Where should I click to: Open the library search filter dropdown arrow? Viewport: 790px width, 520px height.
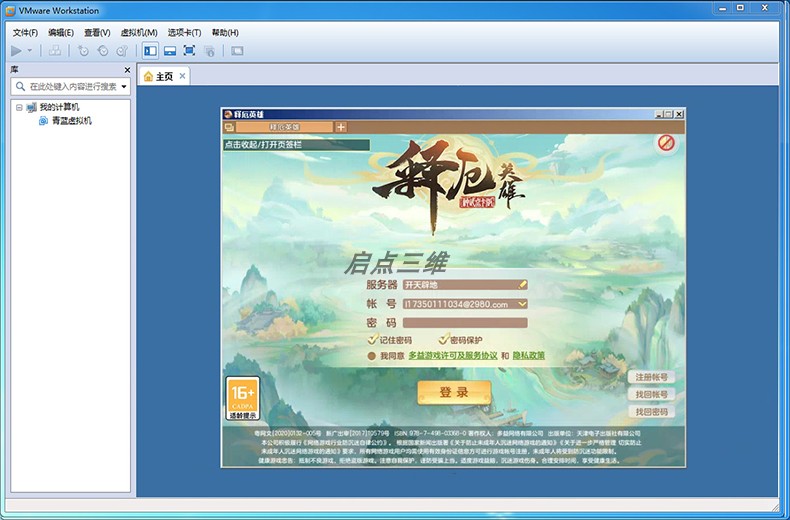(124, 87)
